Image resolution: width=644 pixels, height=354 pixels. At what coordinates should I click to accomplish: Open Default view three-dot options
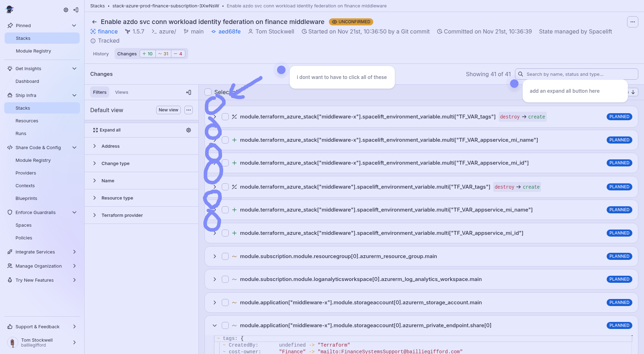(189, 110)
